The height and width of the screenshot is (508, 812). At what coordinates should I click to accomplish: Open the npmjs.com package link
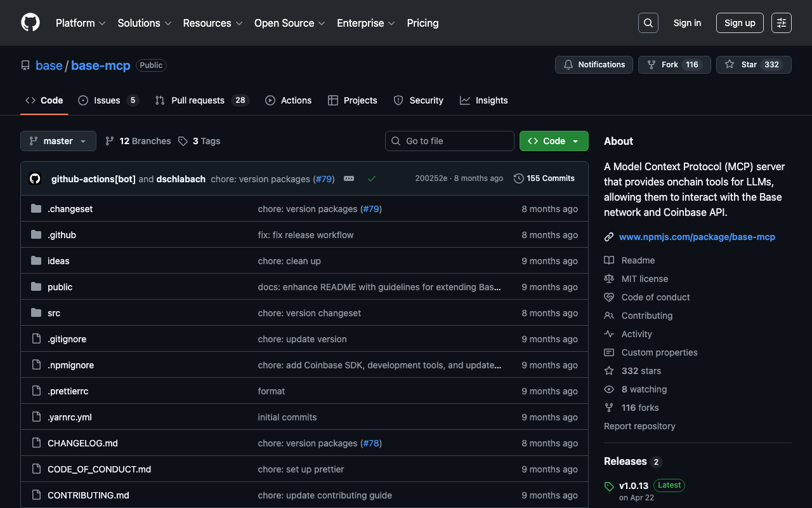(x=697, y=237)
